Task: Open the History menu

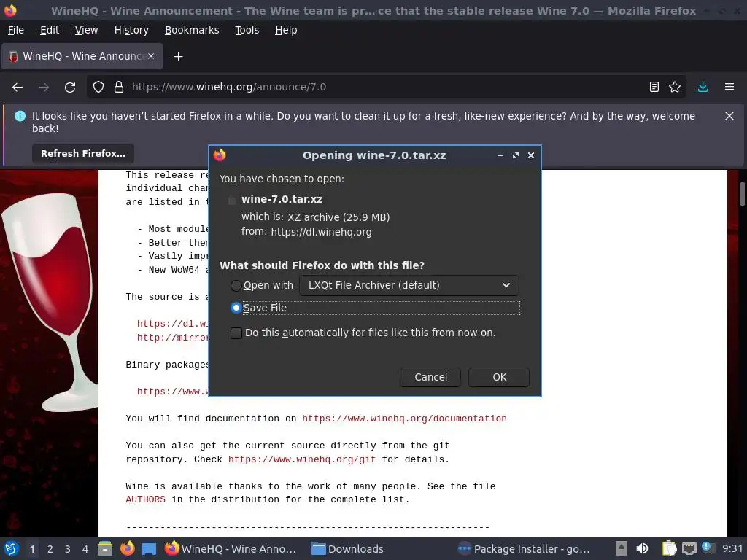Action: (131, 30)
